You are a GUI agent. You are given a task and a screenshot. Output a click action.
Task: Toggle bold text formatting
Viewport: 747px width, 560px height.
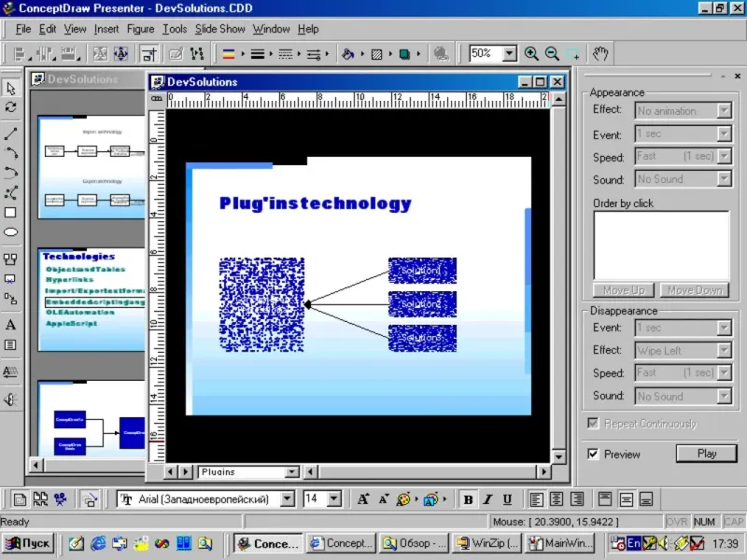469,499
